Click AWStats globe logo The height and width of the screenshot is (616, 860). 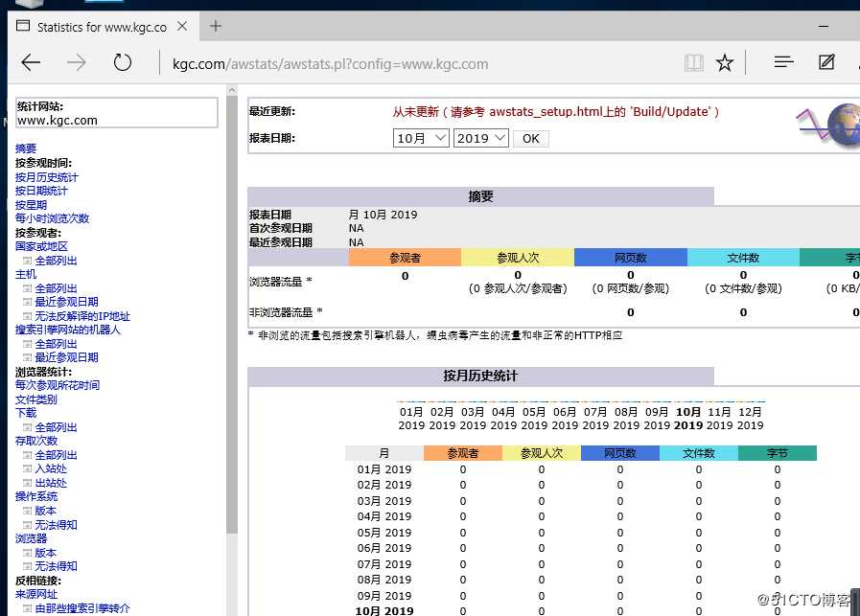829,125
